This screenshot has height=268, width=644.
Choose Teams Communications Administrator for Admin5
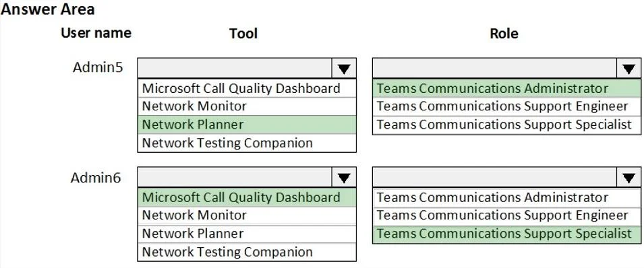click(506, 88)
